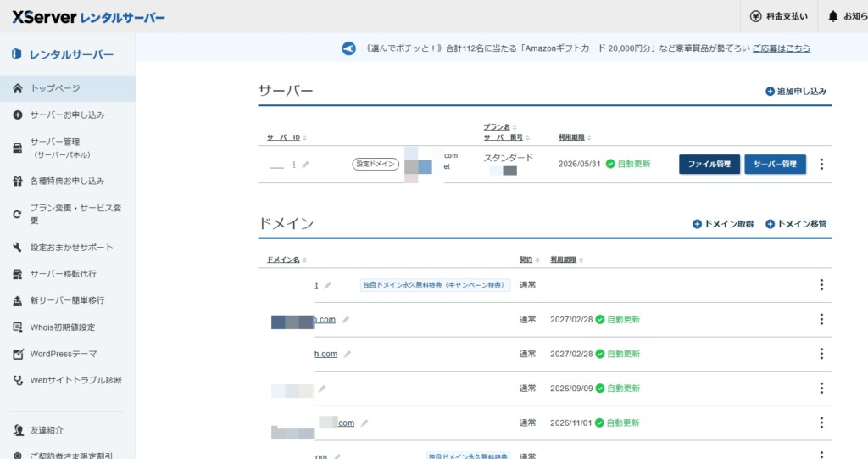Click the notification bell icon

[832, 16]
